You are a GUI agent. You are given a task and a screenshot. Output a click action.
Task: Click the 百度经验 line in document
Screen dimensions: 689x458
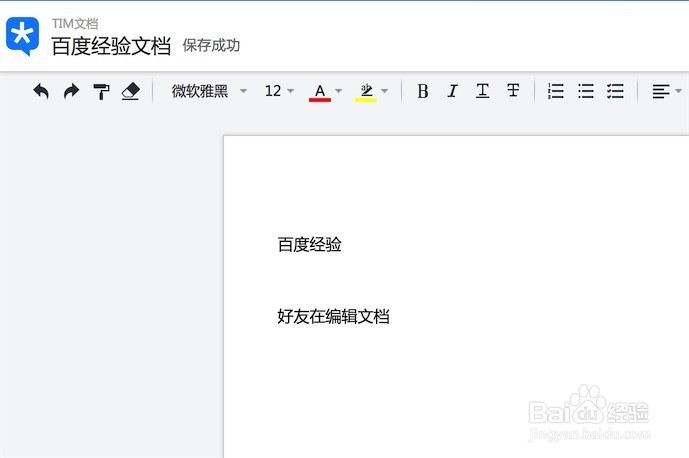pos(309,244)
